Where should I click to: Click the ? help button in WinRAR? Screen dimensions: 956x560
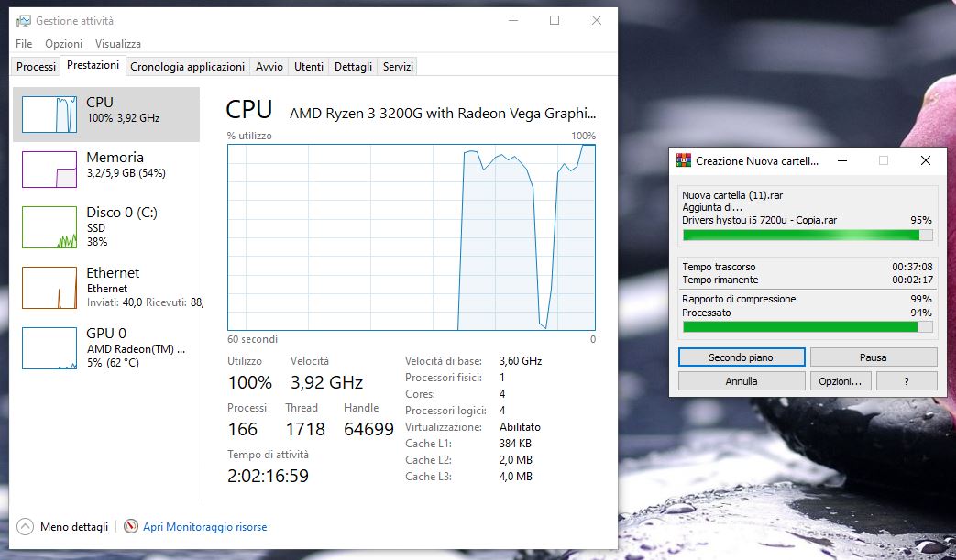pos(907,381)
